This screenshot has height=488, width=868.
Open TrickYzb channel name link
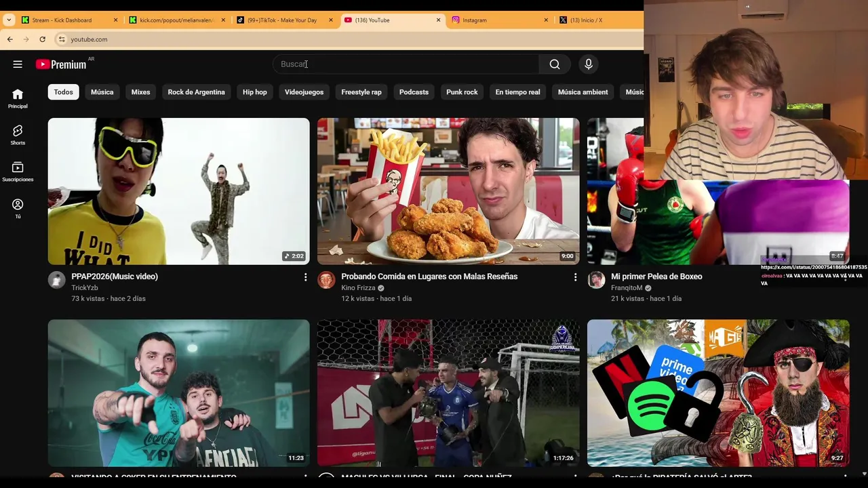[x=85, y=288]
